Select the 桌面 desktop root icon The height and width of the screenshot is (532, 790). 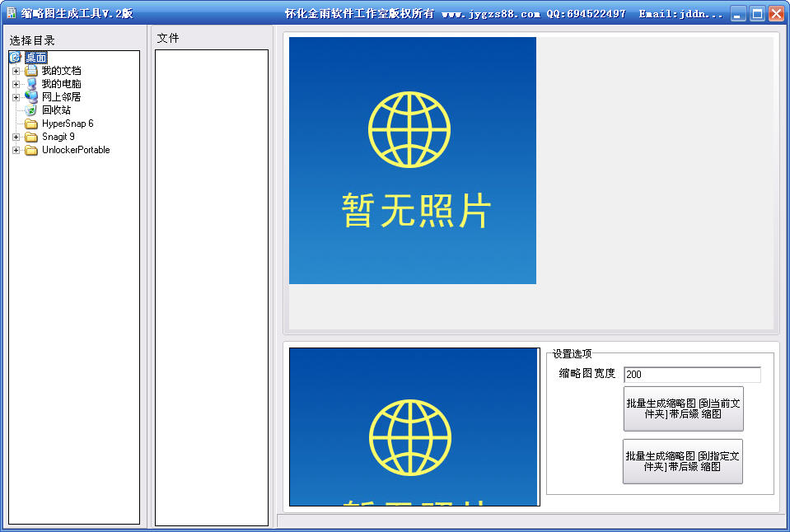click(15, 58)
